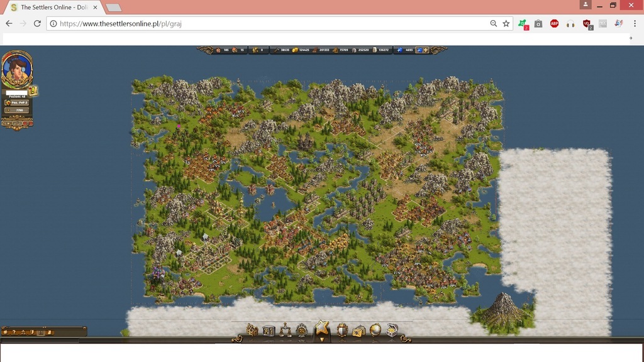Open the quest book icon in the bottom bar
Screen dimensions: 644x362
point(269,331)
